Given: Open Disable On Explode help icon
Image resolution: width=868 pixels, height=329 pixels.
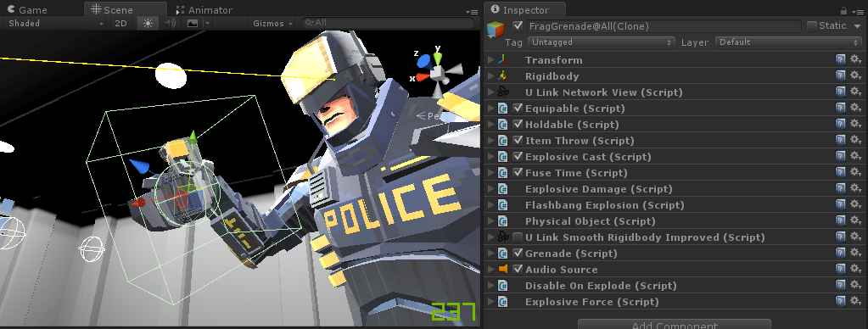Looking at the screenshot, I should (840, 285).
